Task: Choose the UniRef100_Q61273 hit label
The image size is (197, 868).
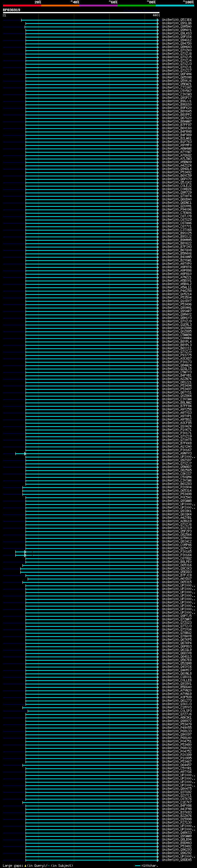Action: [x=177, y=700]
